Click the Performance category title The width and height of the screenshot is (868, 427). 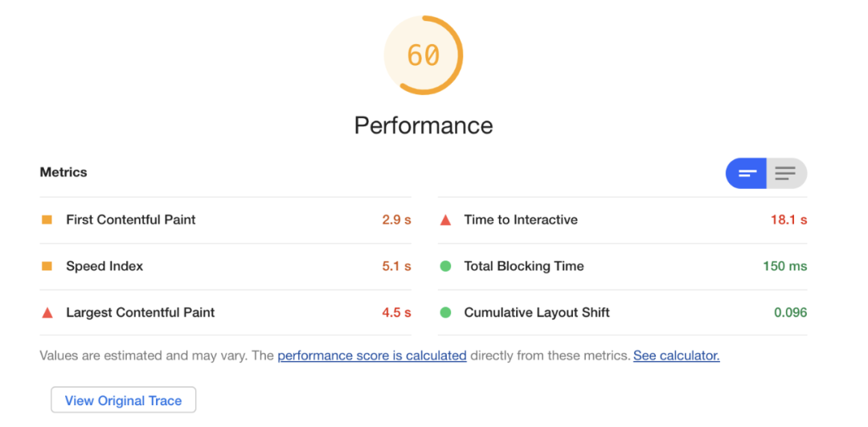(424, 125)
